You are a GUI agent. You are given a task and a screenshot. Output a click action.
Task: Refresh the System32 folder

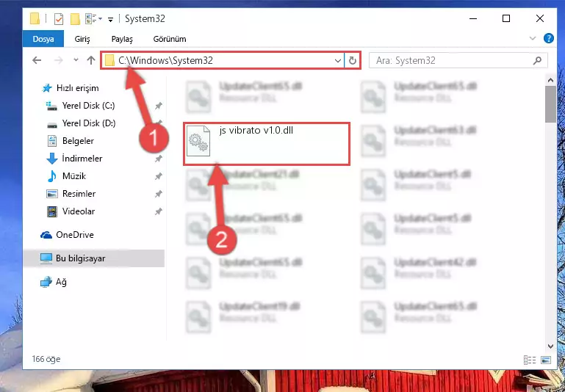click(x=353, y=60)
